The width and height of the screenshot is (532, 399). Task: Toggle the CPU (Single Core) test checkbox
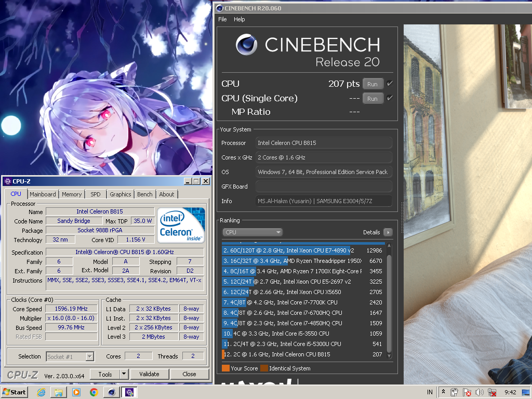tap(390, 98)
